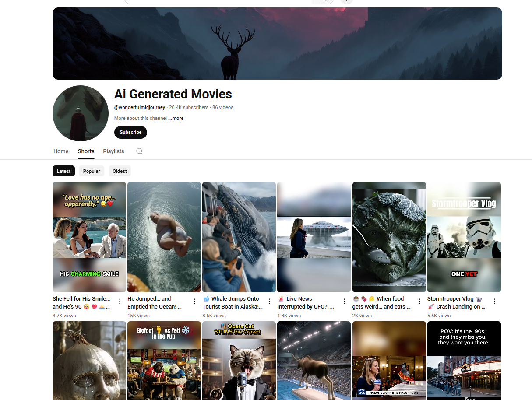Click the channel avatar picture

[81, 113]
